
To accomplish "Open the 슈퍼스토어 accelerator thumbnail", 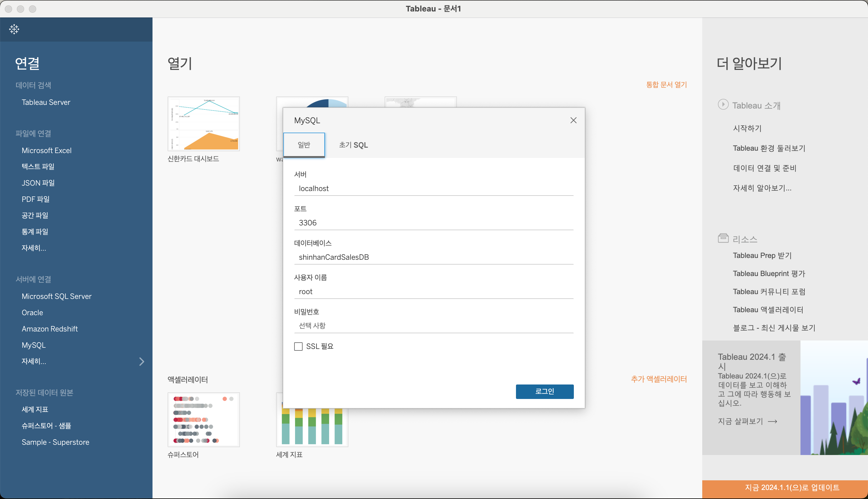I will tap(203, 420).
